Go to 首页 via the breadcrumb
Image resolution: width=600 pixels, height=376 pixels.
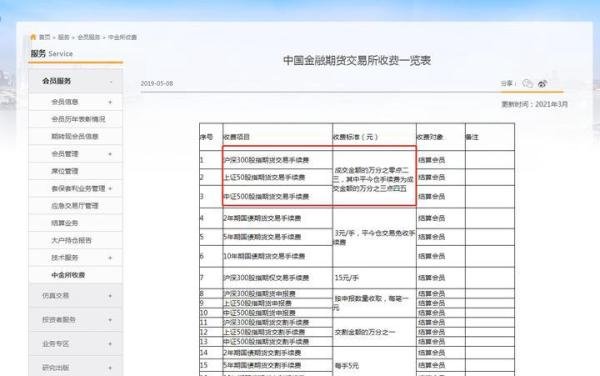click(x=45, y=37)
